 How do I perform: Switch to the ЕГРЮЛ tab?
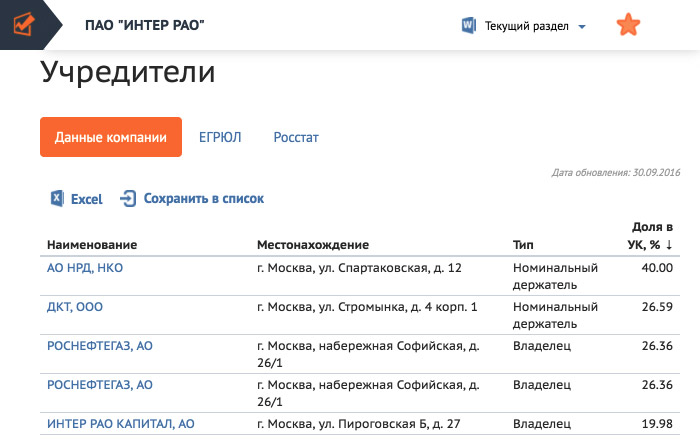220,137
